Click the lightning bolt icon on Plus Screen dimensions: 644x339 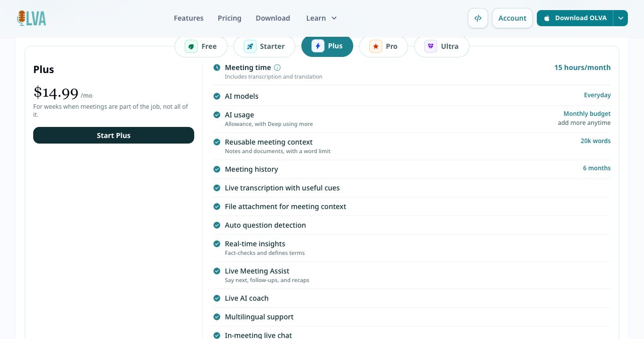tap(317, 46)
